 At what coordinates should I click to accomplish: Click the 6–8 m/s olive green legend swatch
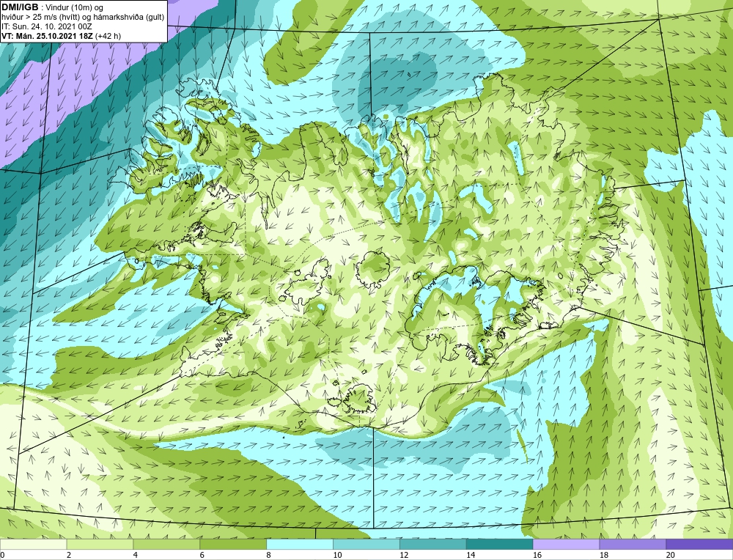point(233,544)
